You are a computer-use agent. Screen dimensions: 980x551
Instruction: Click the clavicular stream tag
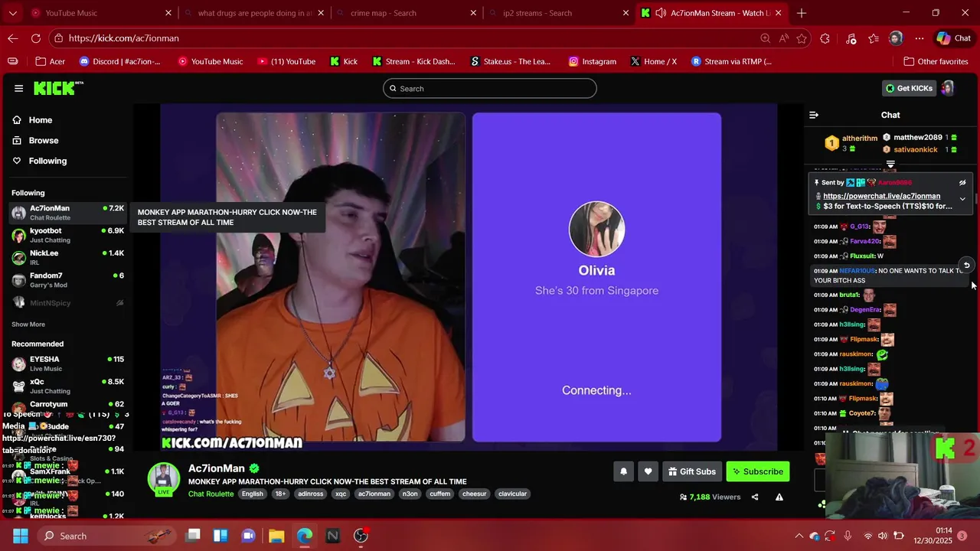point(512,494)
